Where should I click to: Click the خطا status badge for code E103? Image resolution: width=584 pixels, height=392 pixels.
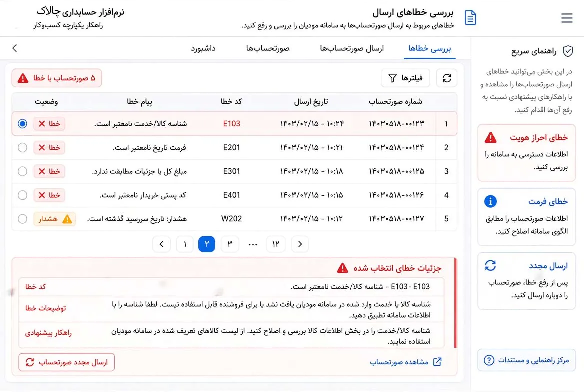point(49,123)
